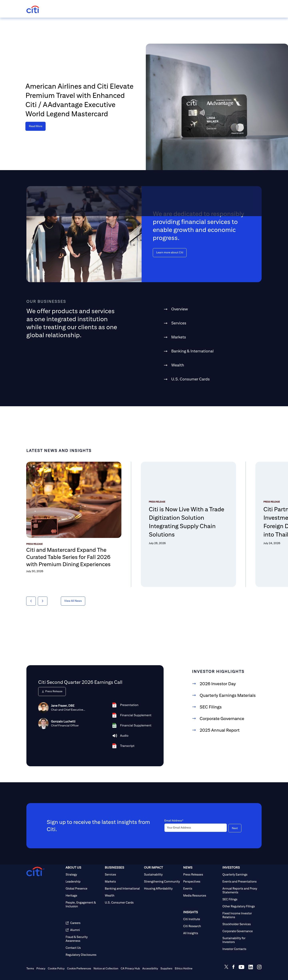Image resolution: width=288 pixels, height=980 pixels.
Task: Open the Accessibility link
Action: point(150,968)
